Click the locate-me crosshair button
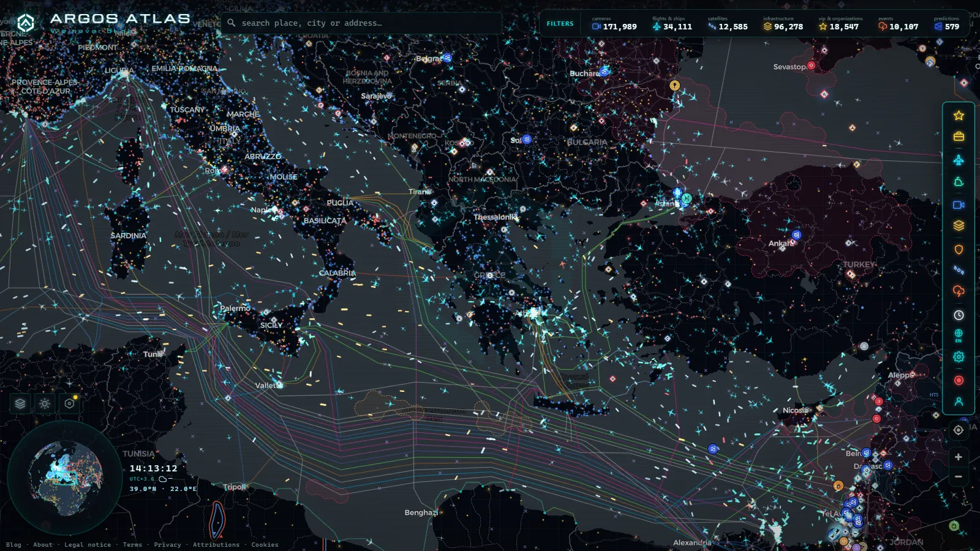This screenshot has width=980, height=551. point(959,430)
